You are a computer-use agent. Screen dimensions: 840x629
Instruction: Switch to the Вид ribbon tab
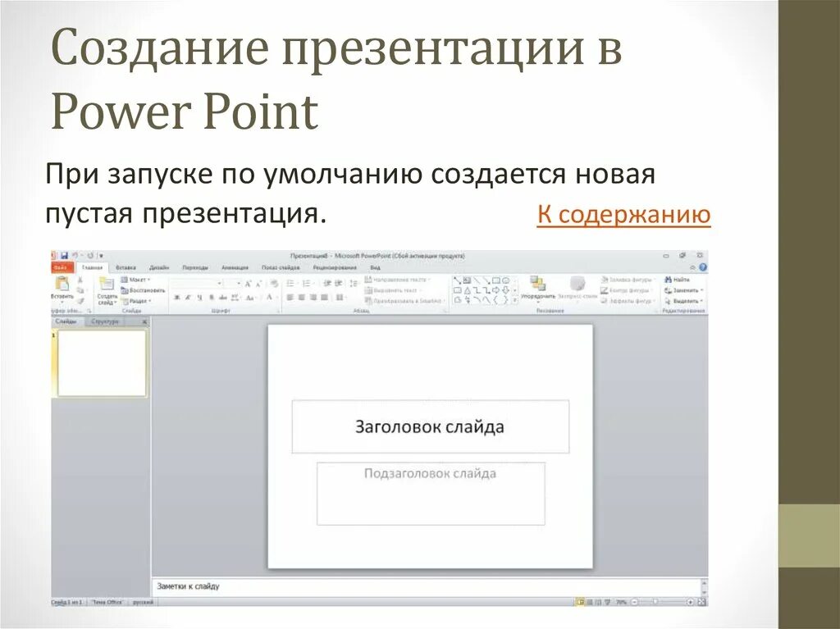point(375,267)
